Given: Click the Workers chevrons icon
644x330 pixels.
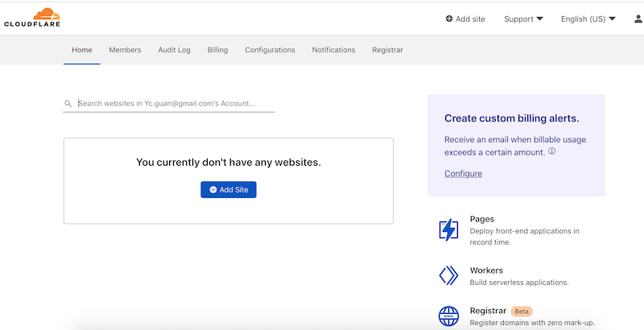Looking at the screenshot, I should 448,275.
